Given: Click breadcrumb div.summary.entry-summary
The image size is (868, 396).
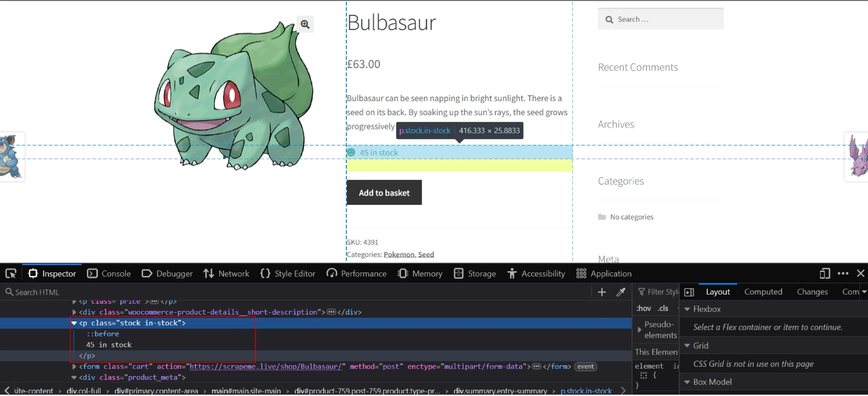Looking at the screenshot, I should (500, 391).
